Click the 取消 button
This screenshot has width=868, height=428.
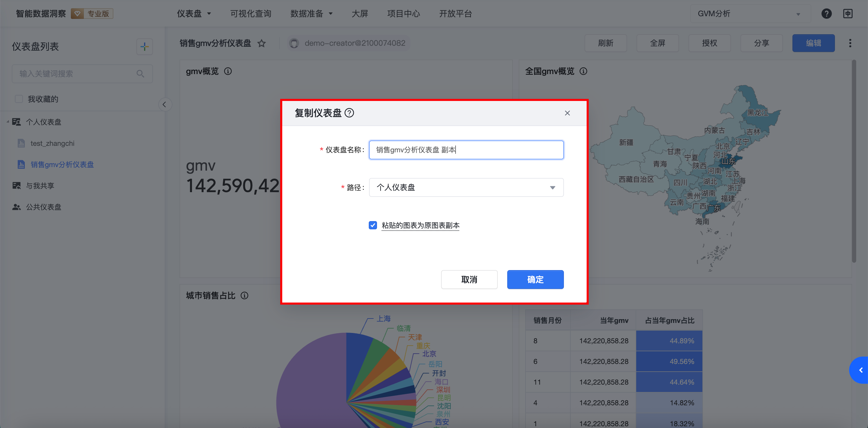(x=469, y=279)
